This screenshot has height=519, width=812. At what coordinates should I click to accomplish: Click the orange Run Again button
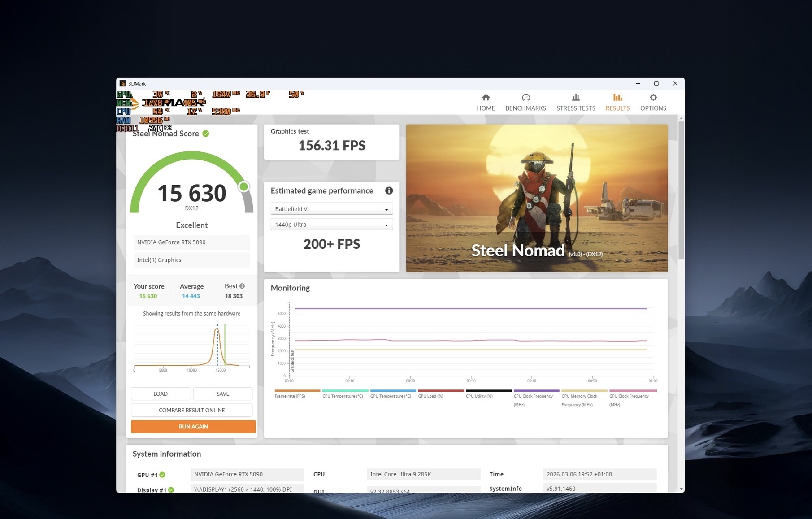(193, 426)
